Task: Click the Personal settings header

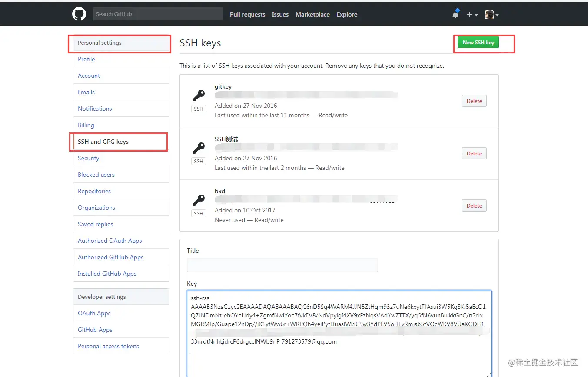Action: (x=121, y=43)
